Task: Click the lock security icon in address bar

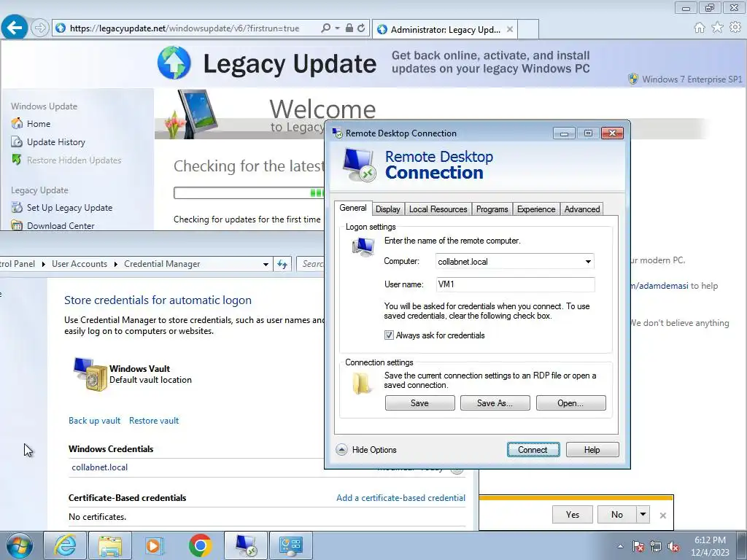Action: 349,28
